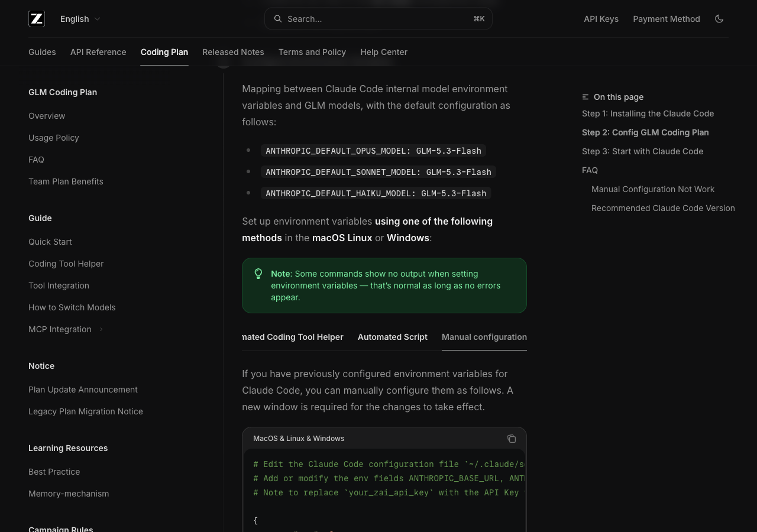Click the Learning Resources sidebar heading
The image size is (757, 532).
click(x=68, y=448)
